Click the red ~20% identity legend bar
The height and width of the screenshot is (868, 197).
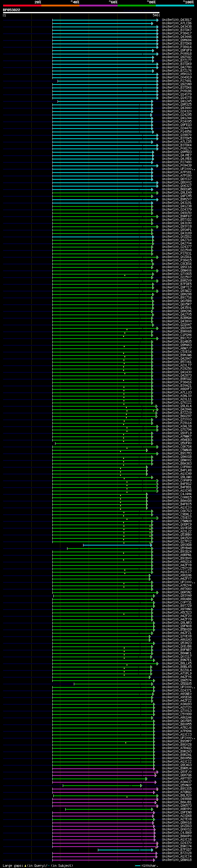(x=22, y=6)
